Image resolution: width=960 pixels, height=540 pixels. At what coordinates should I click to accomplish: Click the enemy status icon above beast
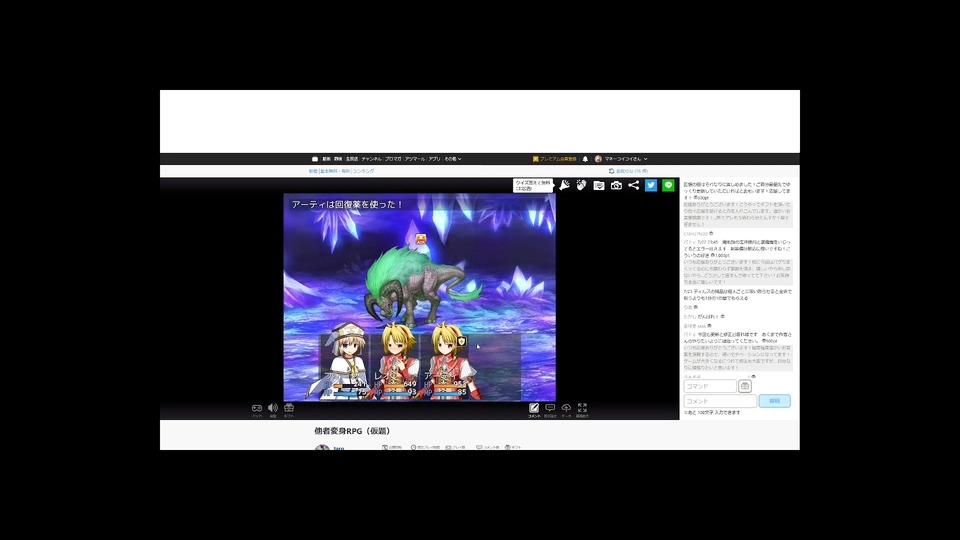pos(421,239)
